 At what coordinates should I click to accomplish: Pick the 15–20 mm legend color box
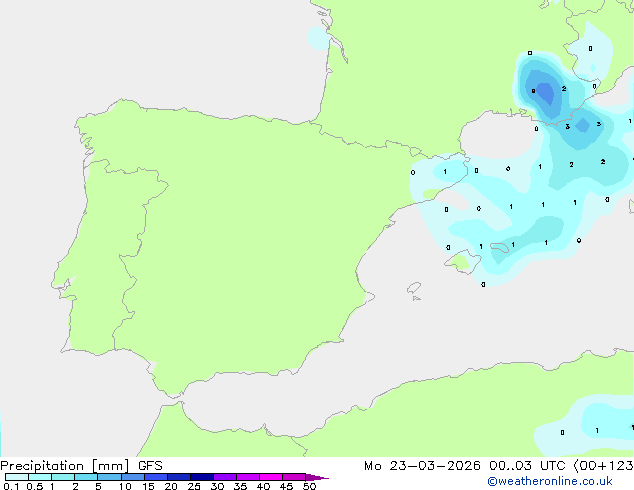pos(156,477)
